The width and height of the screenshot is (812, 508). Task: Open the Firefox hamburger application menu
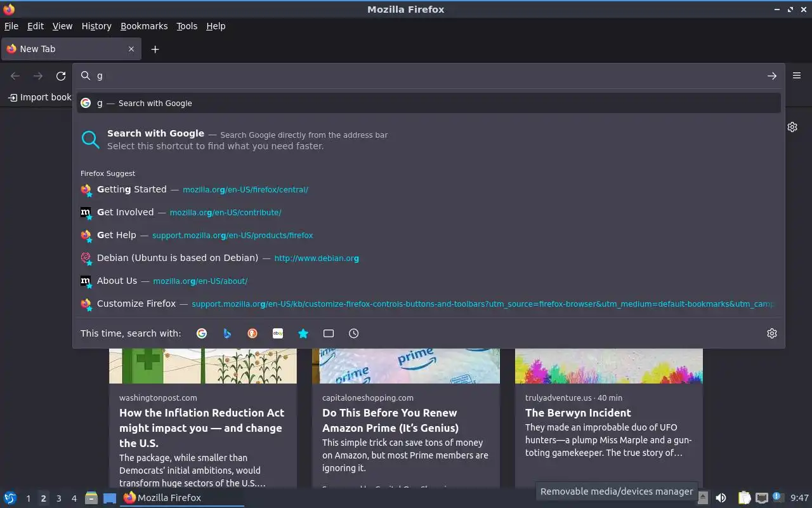point(797,76)
